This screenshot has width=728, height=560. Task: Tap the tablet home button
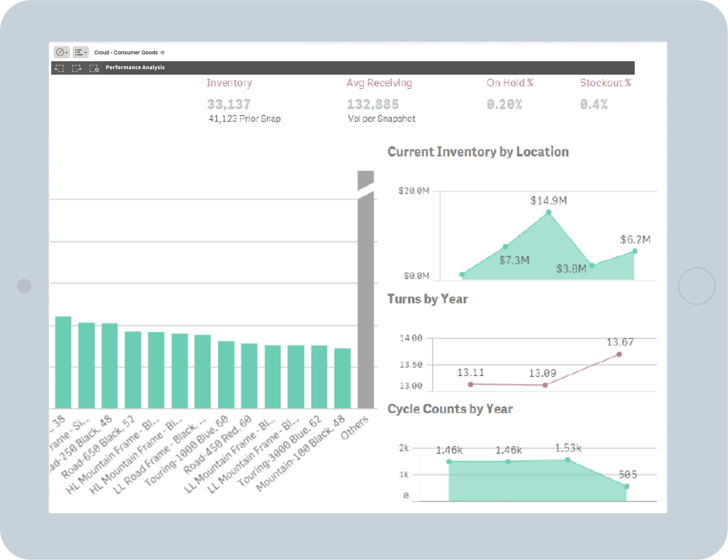tap(697, 286)
